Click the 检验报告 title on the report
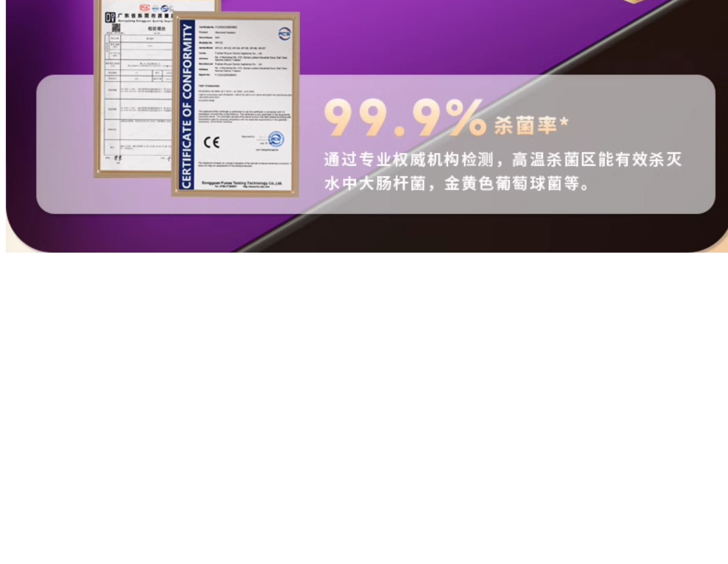This screenshot has width=728, height=564. 156,29
